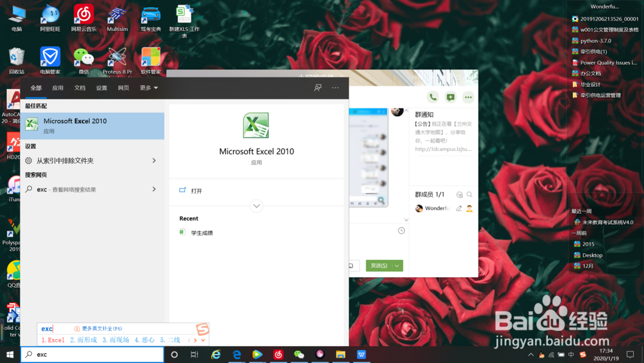Image resolution: width=644 pixels, height=363 pixels.
Task: Switch to the 设置 search tab
Action: click(102, 88)
